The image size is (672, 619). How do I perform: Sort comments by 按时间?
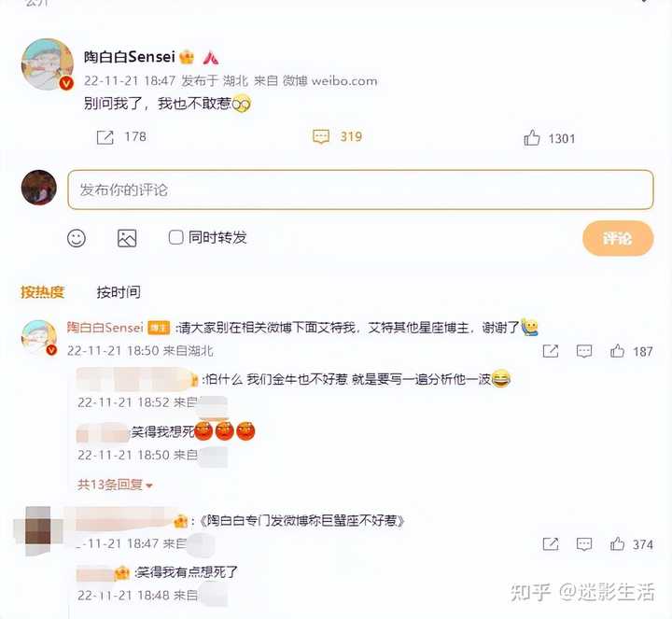coord(119,292)
